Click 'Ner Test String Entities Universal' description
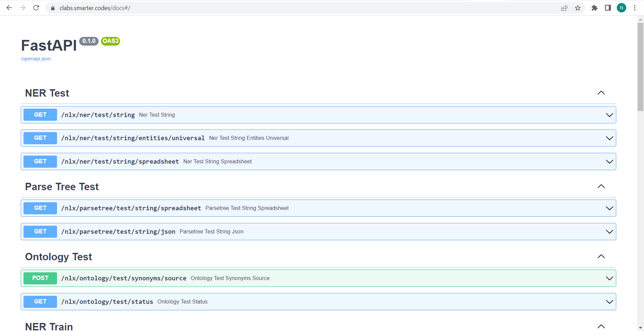644x331 pixels. pos(249,138)
